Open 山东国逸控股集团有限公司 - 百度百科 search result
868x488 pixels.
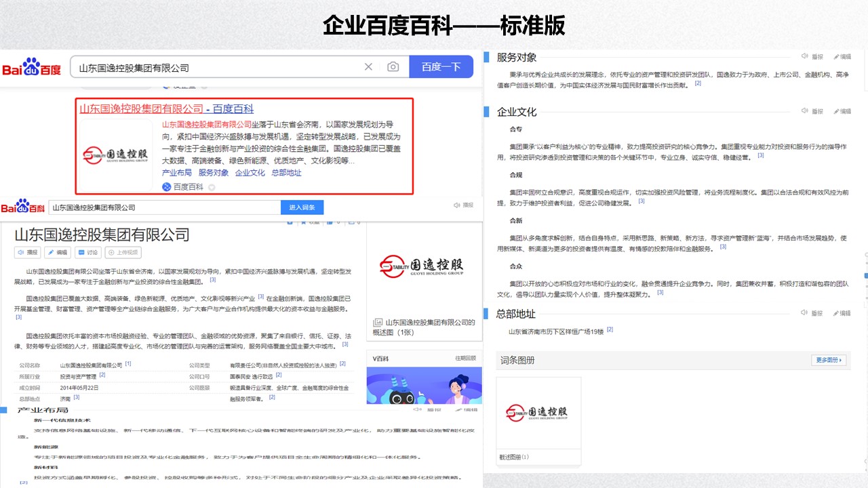pos(167,108)
